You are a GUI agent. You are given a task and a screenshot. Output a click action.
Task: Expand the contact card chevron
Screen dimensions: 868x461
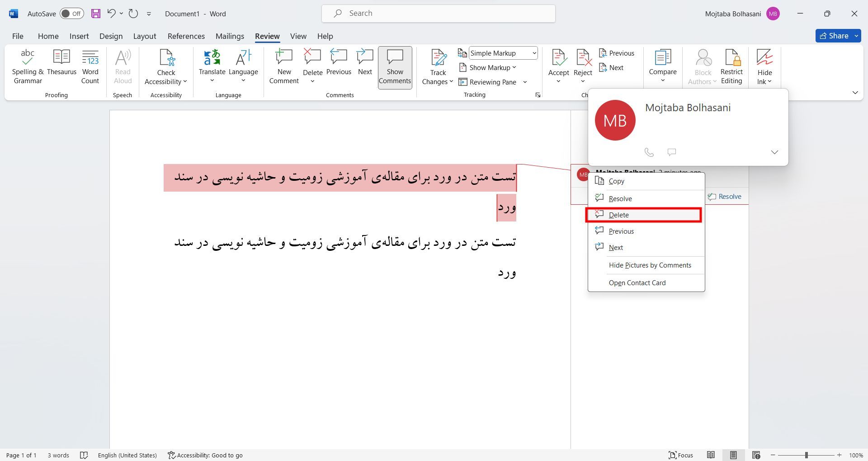pos(774,152)
